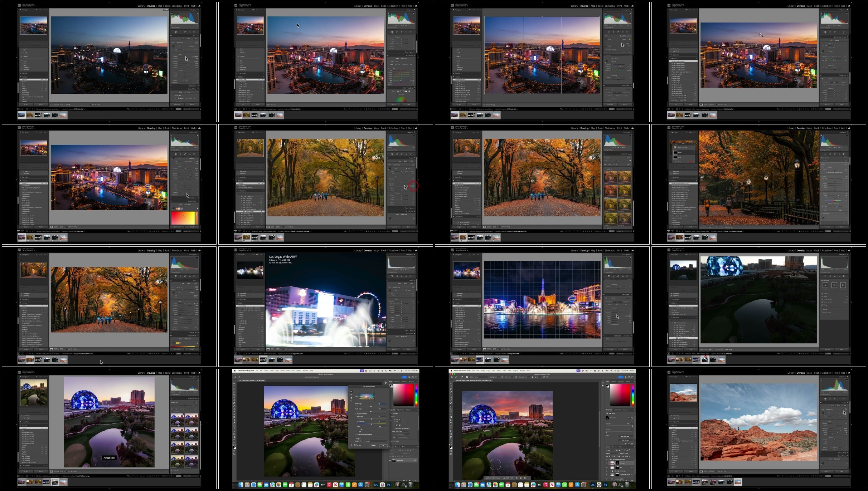This screenshot has height=491, width=868.
Task: Click the Artistic 01 preset thumbnail
Action: click(178, 420)
